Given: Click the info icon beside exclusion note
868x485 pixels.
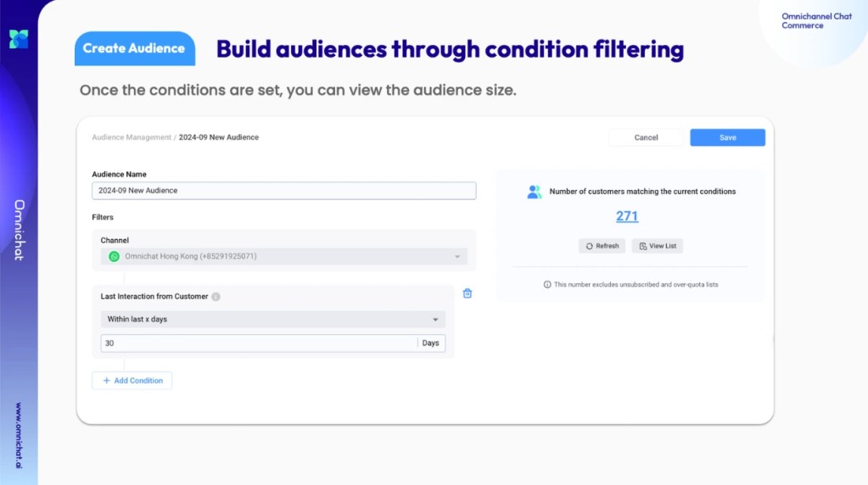Looking at the screenshot, I should 547,285.
